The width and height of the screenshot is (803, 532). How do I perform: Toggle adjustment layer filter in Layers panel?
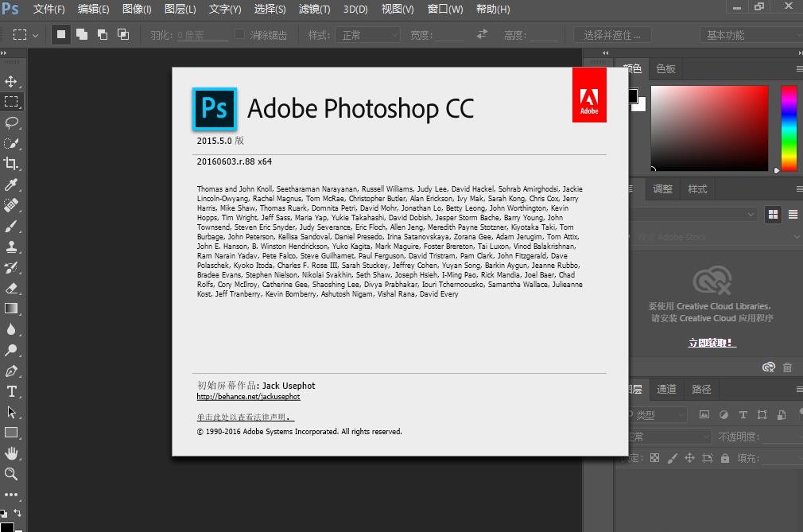pyautogui.click(x=723, y=414)
